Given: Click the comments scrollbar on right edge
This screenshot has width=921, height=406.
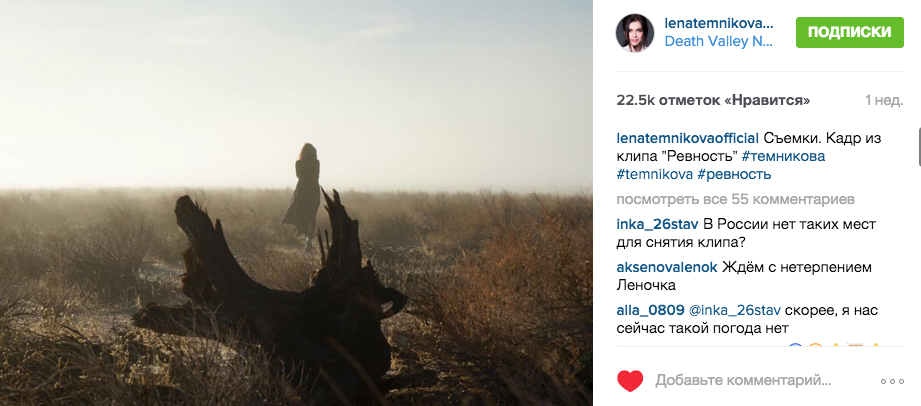Looking at the screenshot, I should coord(919,147).
